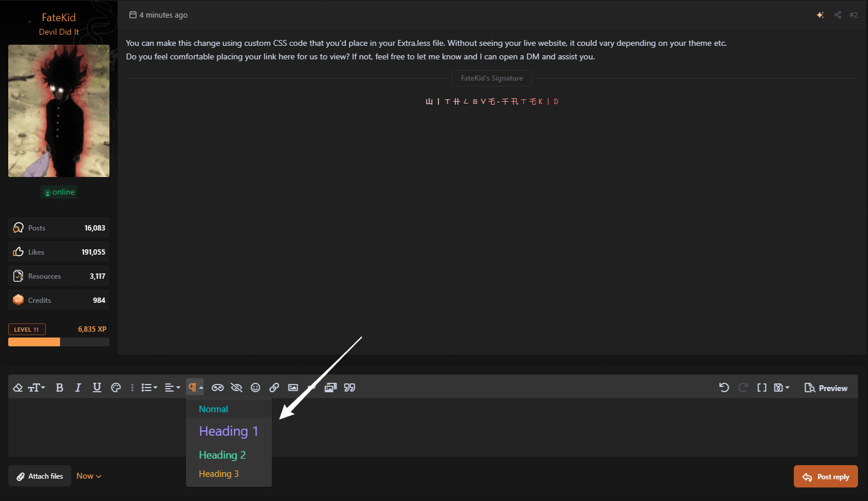868x501 pixels.
Task: Click Post reply button
Action: pyautogui.click(x=826, y=476)
